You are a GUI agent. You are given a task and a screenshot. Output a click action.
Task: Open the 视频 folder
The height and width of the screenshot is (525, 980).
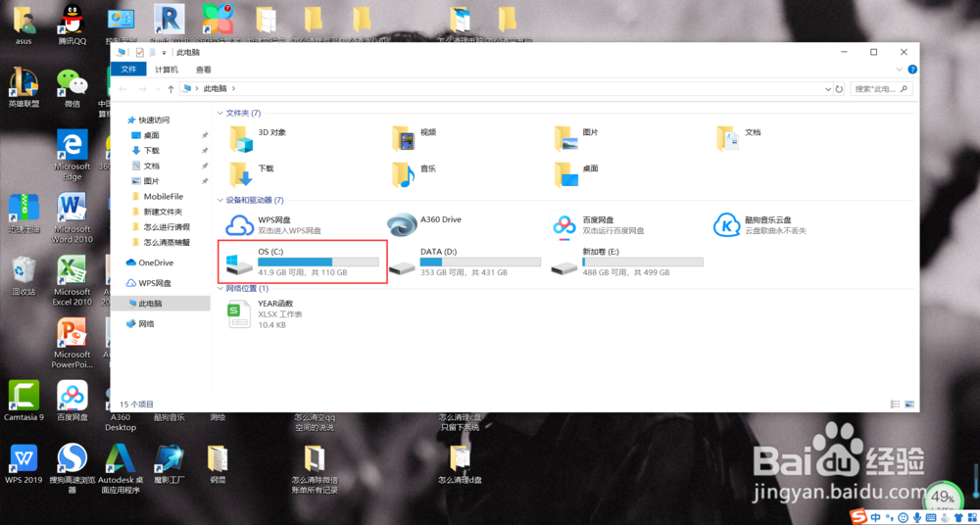(x=414, y=138)
